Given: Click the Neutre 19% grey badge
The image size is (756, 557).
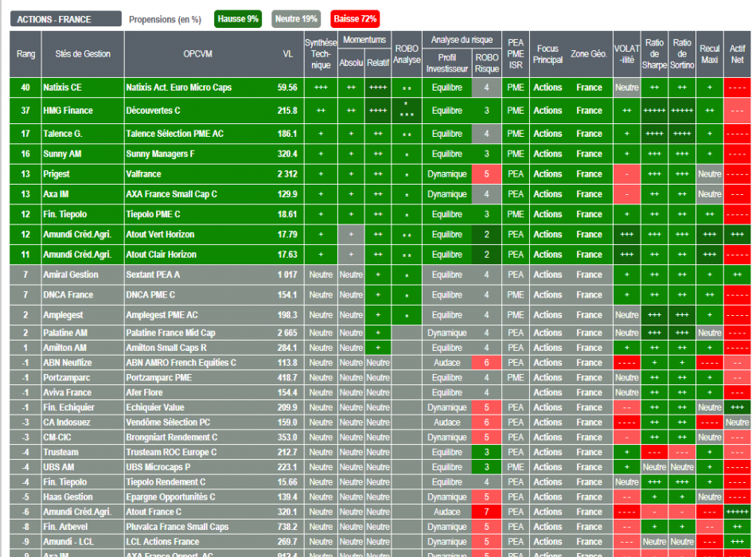Looking at the screenshot, I should click(x=296, y=19).
